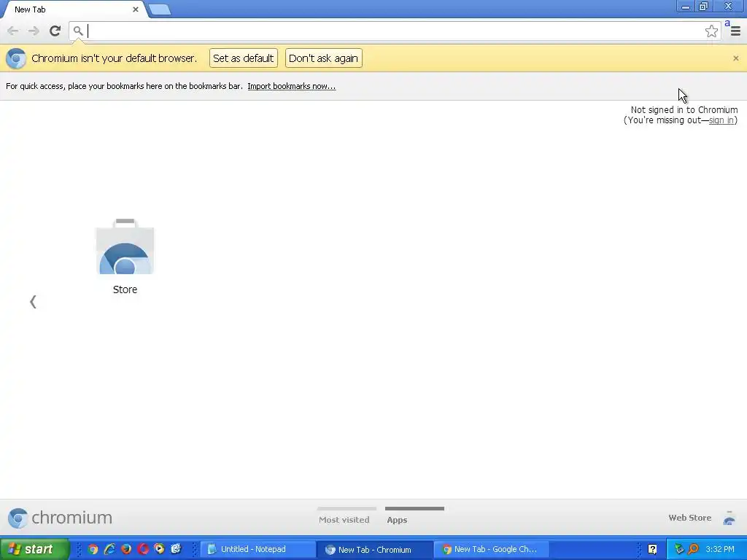The height and width of the screenshot is (560, 747).
Task: Switch to Untitled - Notepad taskbar window
Action: point(258,549)
